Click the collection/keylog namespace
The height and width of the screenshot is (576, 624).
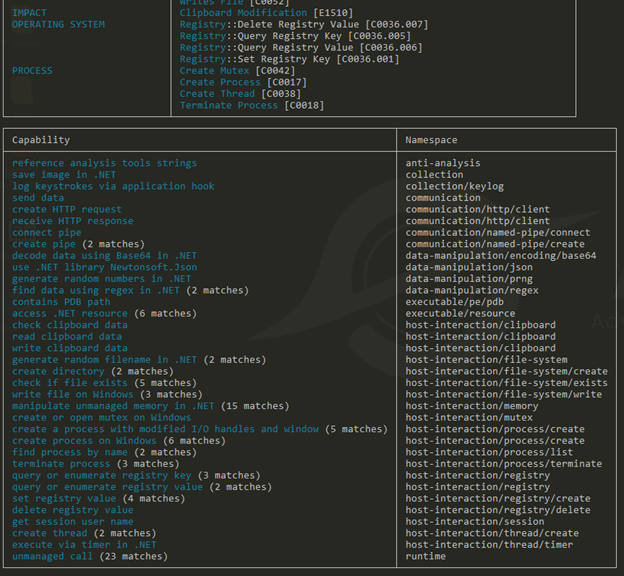click(454, 186)
